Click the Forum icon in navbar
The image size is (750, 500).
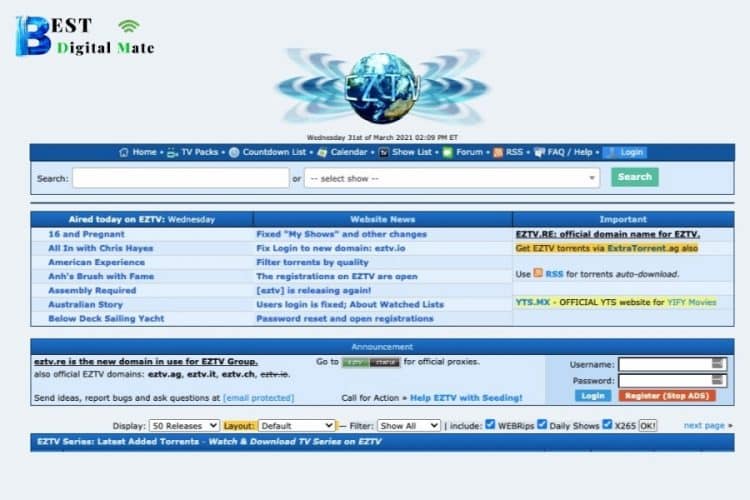448,153
